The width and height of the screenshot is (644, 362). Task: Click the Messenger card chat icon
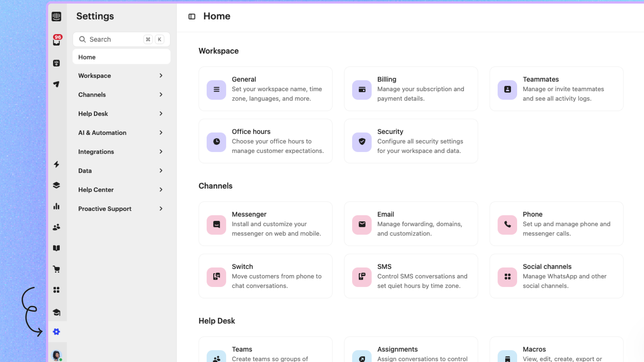216,225
